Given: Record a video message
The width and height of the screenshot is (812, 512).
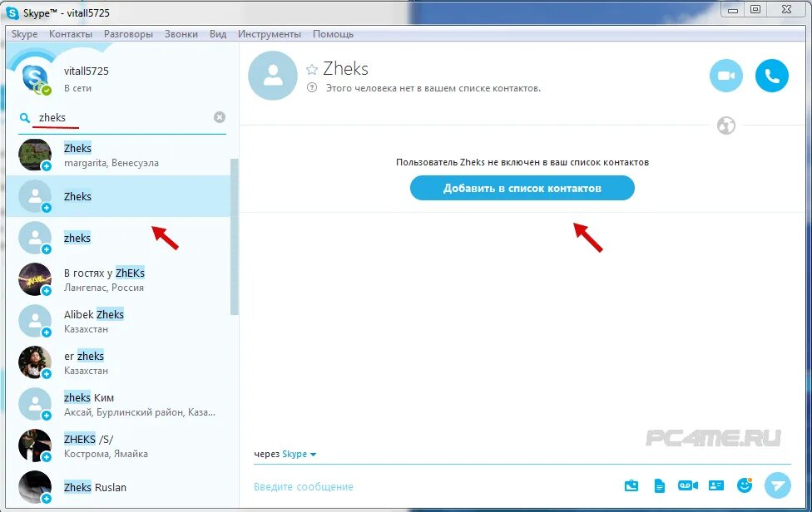Looking at the screenshot, I should coord(688,485).
